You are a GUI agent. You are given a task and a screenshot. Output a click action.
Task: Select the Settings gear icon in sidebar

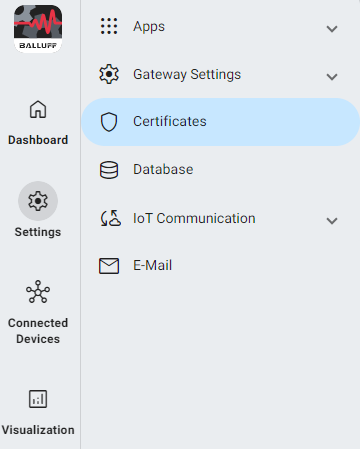(x=38, y=201)
